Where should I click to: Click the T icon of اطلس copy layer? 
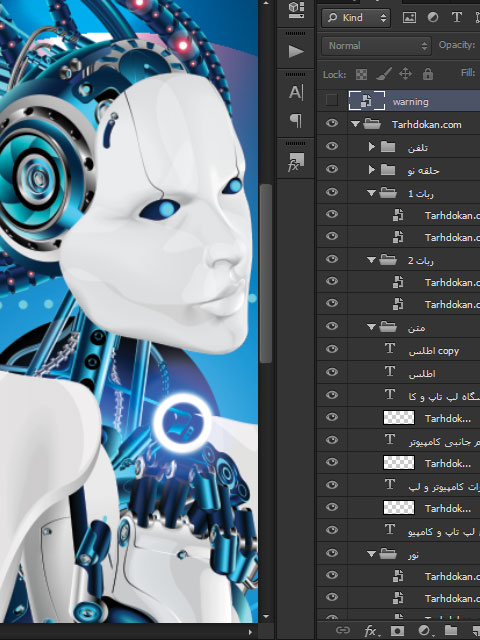point(390,349)
